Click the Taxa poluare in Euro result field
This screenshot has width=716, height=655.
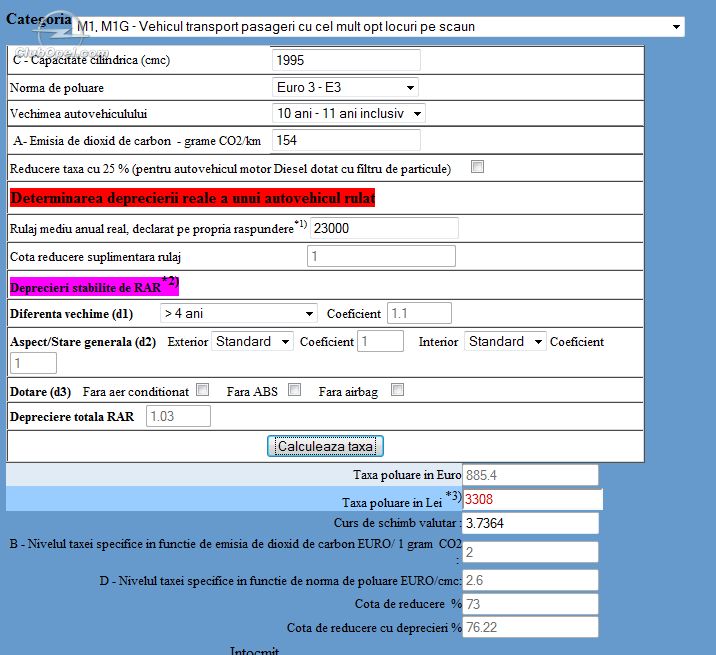530,475
